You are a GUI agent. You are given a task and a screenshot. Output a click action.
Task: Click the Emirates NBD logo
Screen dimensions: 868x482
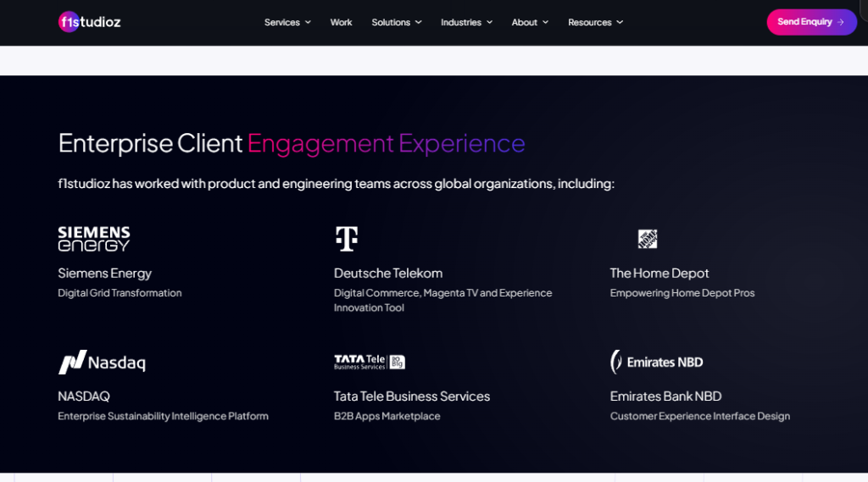657,362
